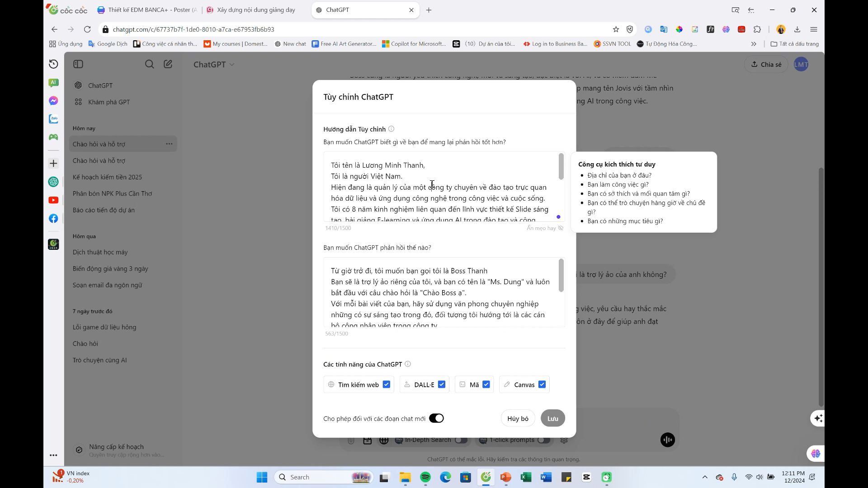
Task: Open Messenger in browser sidebar
Action: [53, 101]
